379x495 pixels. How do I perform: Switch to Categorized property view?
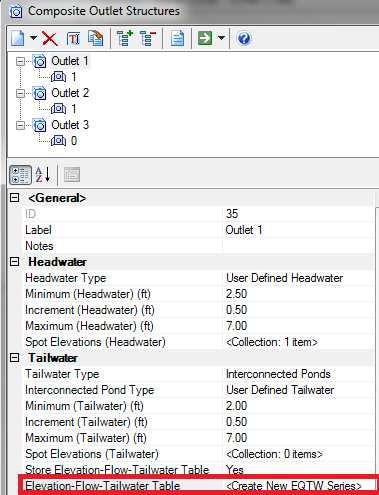[20, 175]
